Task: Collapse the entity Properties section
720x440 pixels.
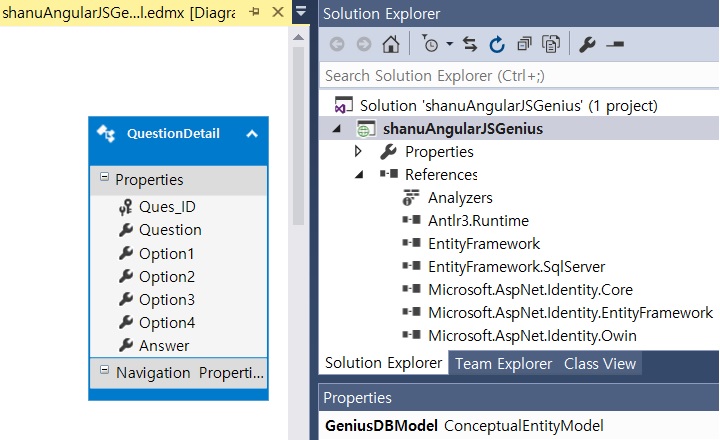Action: tap(104, 179)
